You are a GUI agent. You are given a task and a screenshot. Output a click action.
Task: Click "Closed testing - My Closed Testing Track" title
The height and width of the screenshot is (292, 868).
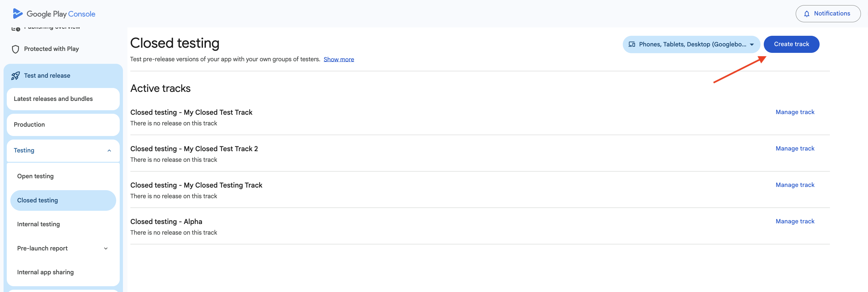196,185
